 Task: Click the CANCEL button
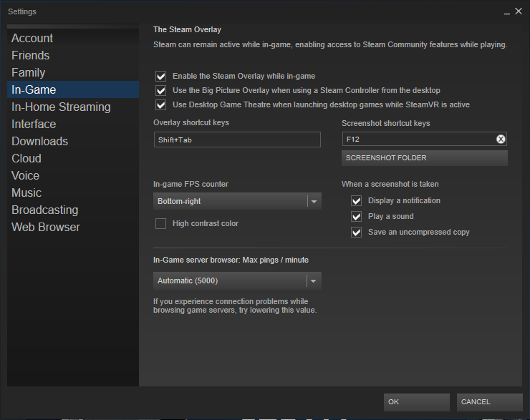tap(490, 402)
